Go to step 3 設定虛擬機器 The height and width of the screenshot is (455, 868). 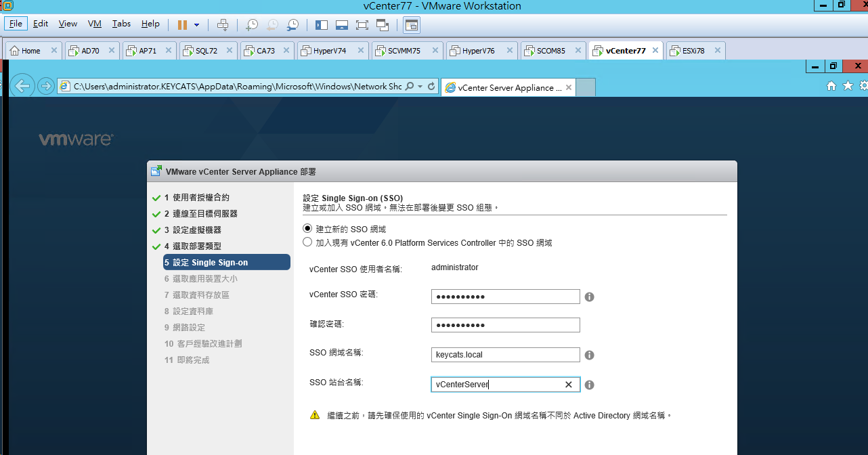tap(192, 230)
